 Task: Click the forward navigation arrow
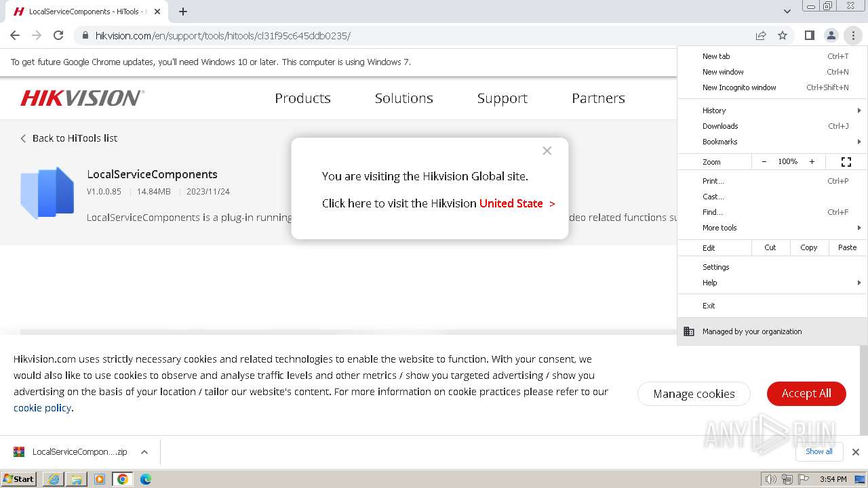click(37, 35)
